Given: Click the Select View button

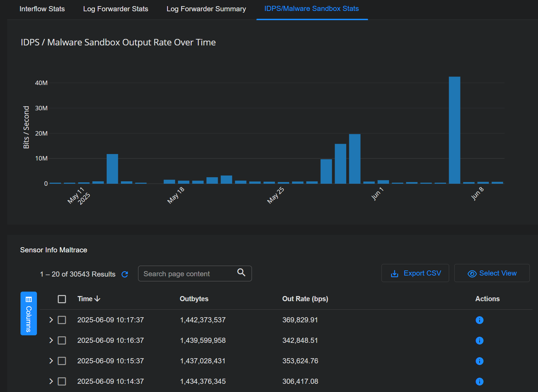Looking at the screenshot, I should pyautogui.click(x=492, y=273).
